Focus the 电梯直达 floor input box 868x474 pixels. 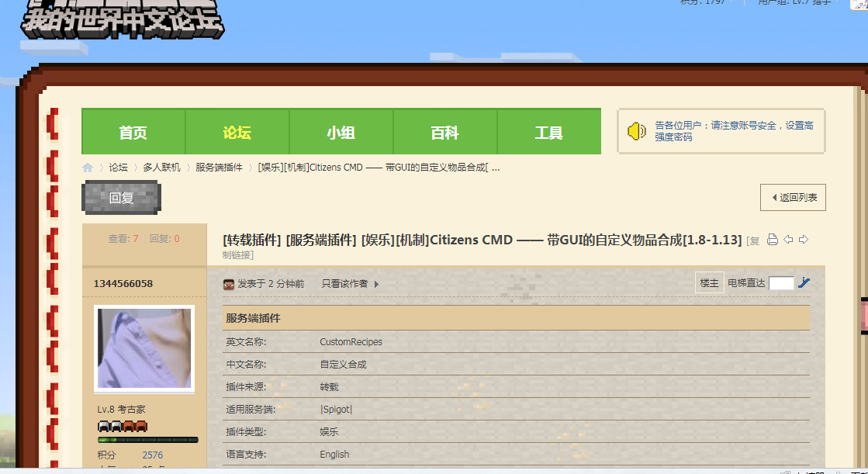[781, 283]
